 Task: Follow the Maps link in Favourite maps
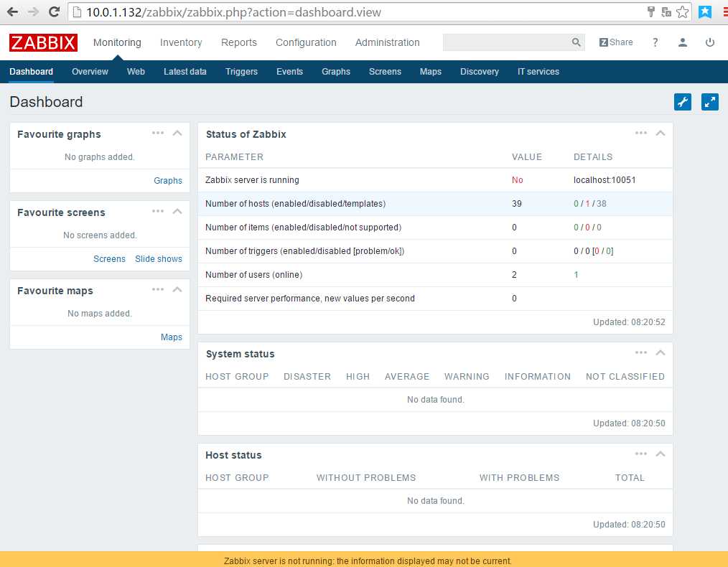(172, 337)
